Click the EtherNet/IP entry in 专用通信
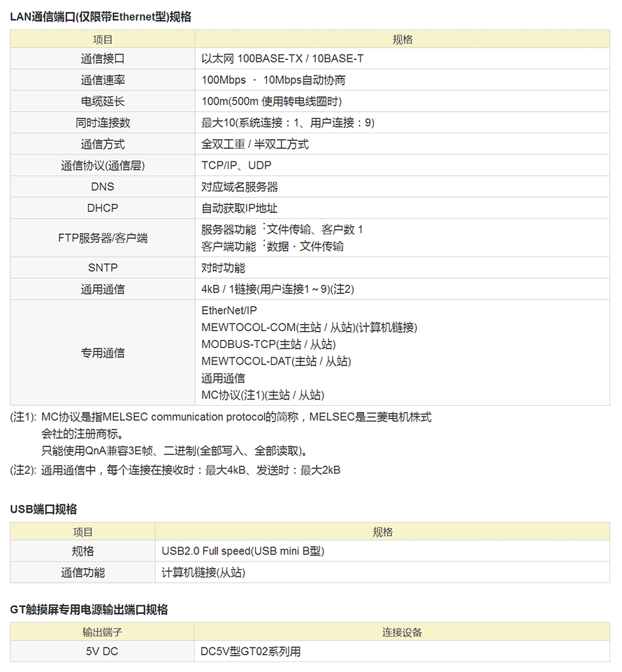This screenshot has width=622, height=672. 229,310
